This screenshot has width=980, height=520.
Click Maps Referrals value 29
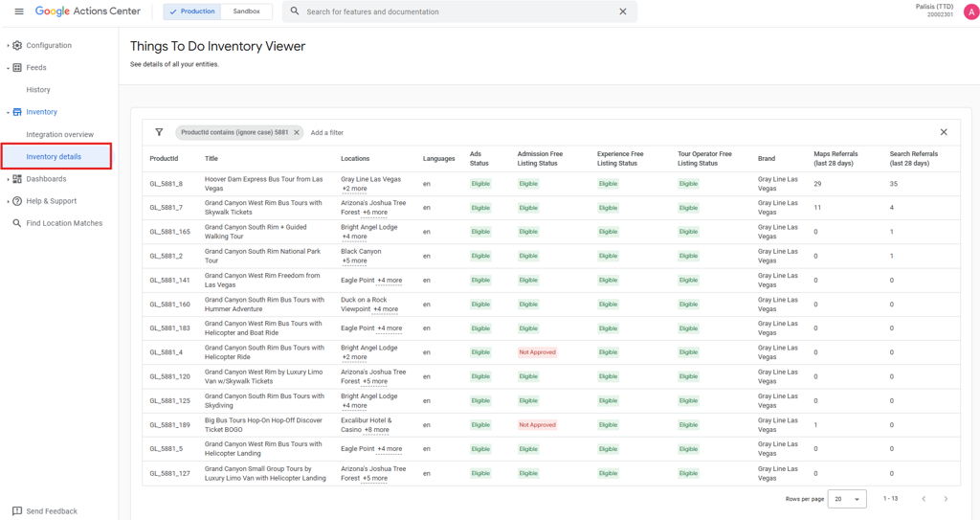pos(817,184)
